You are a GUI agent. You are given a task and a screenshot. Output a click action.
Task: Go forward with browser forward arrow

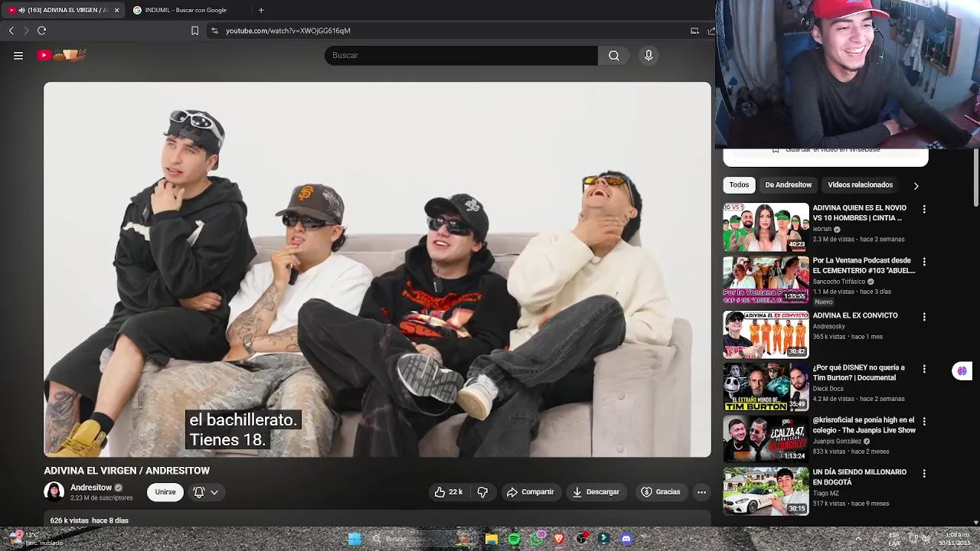26,31
